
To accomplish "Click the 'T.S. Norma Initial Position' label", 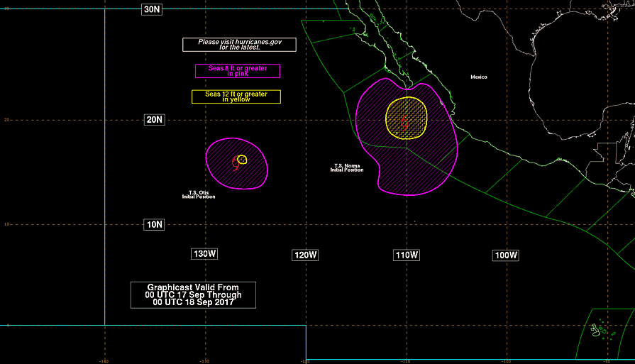I will coord(347,168).
